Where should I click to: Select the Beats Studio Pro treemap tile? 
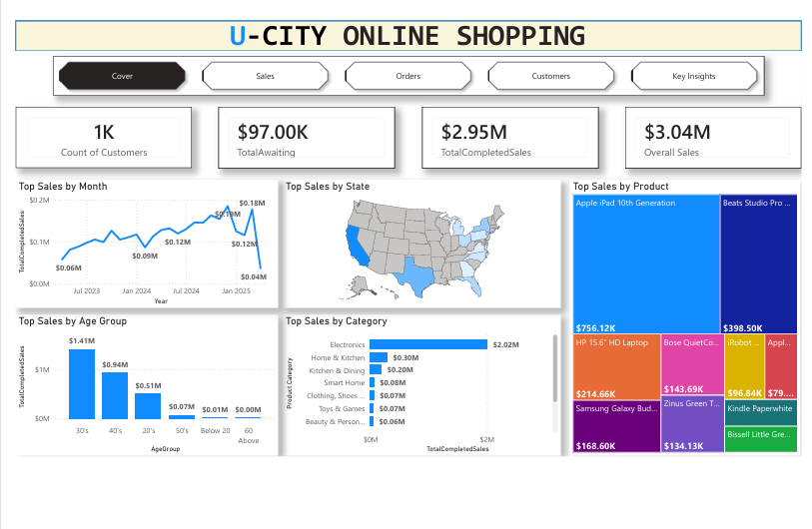759,264
